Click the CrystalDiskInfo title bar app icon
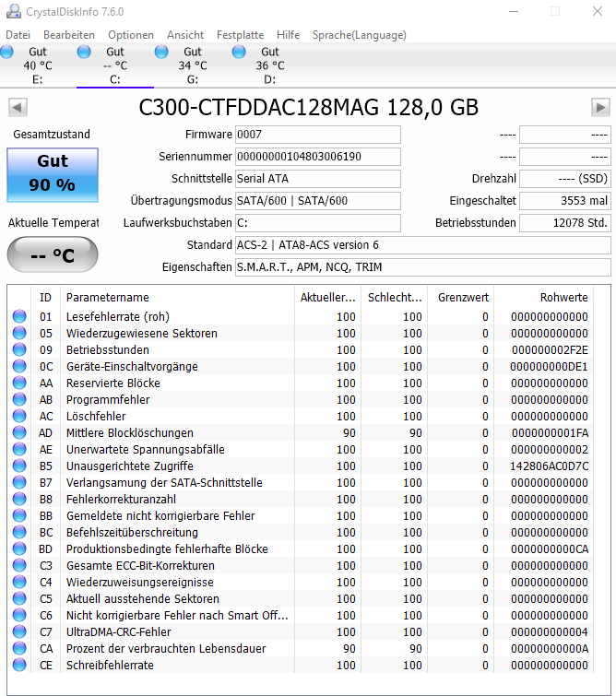Screen dimensions: 616x696 coord(13,11)
